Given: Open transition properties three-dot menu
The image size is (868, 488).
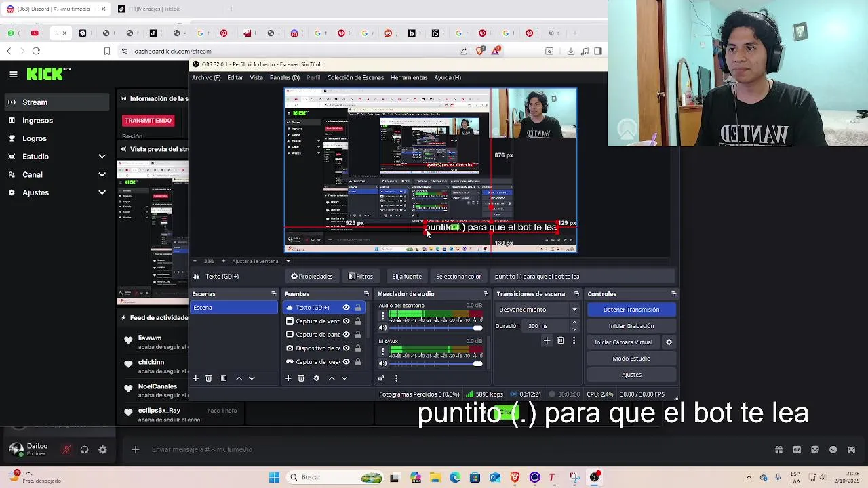Looking at the screenshot, I should pyautogui.click(x=574, y=340).
